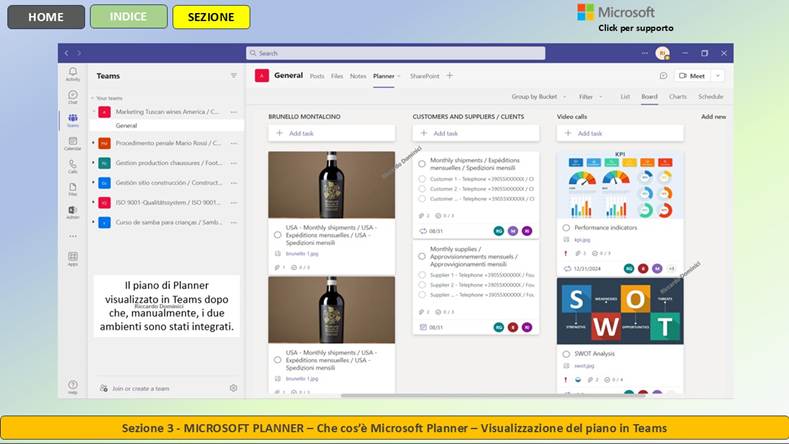Mark first USA Monthly shipments task complete
Viewport: 789px width, 444px height.
pos(277,235)
